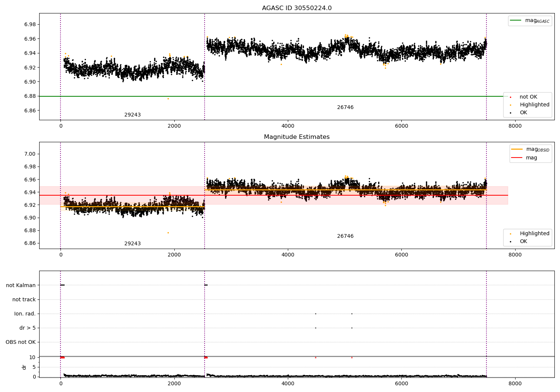The height and width of the screenshot is (392, 560).
Task: Click the orange outlier point below the green line
Action: (168, 99)
